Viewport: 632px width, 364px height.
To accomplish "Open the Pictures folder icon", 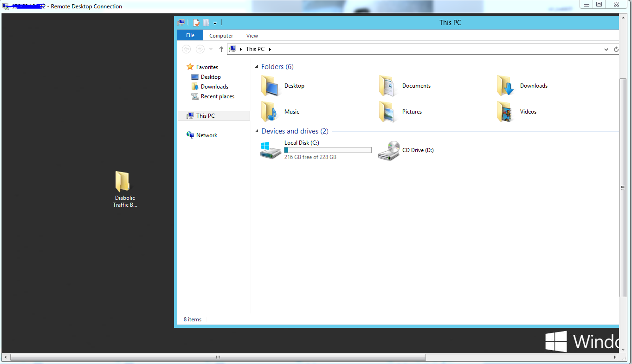I will tap(387, 112).
